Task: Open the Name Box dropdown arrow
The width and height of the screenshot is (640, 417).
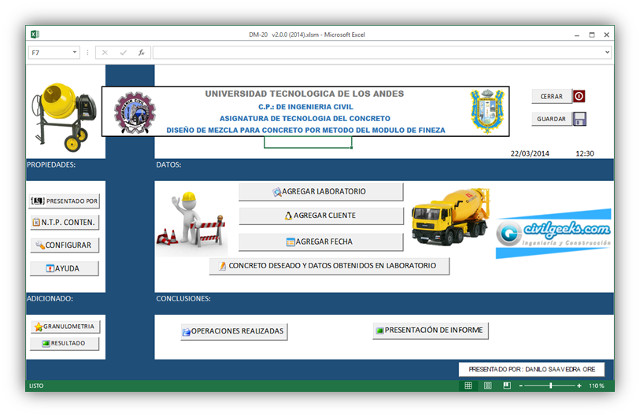Action: [x=74, y=52]
